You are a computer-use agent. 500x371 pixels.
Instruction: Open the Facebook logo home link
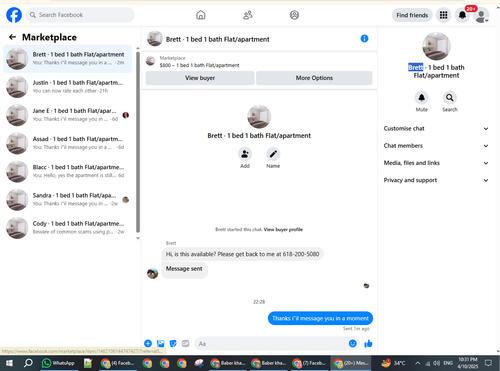14,15
